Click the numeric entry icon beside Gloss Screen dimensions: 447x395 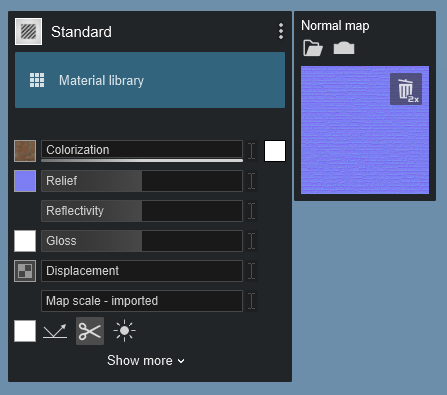(252, 241)
